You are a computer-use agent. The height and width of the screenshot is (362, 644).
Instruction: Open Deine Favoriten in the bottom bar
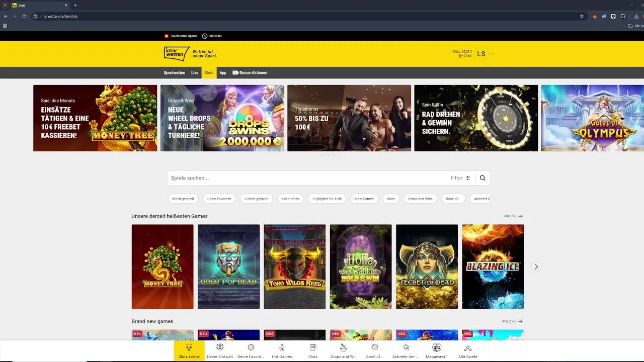point(251,351)
